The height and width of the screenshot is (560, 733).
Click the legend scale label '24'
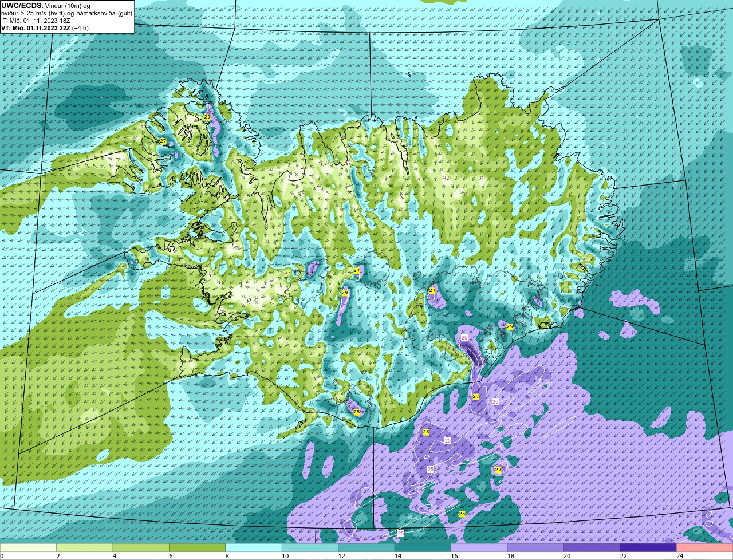(679, 556)
